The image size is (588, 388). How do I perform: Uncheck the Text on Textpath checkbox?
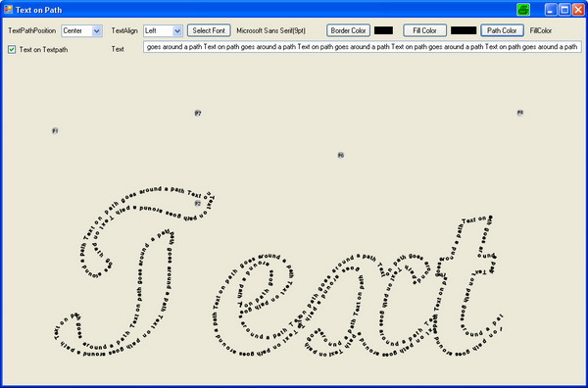tap(12, 50)
